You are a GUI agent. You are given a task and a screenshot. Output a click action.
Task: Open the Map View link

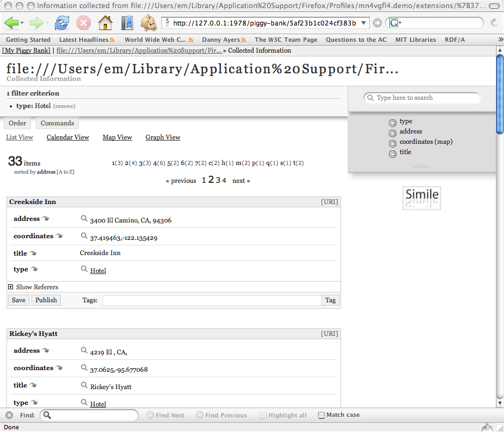point(117,137)
